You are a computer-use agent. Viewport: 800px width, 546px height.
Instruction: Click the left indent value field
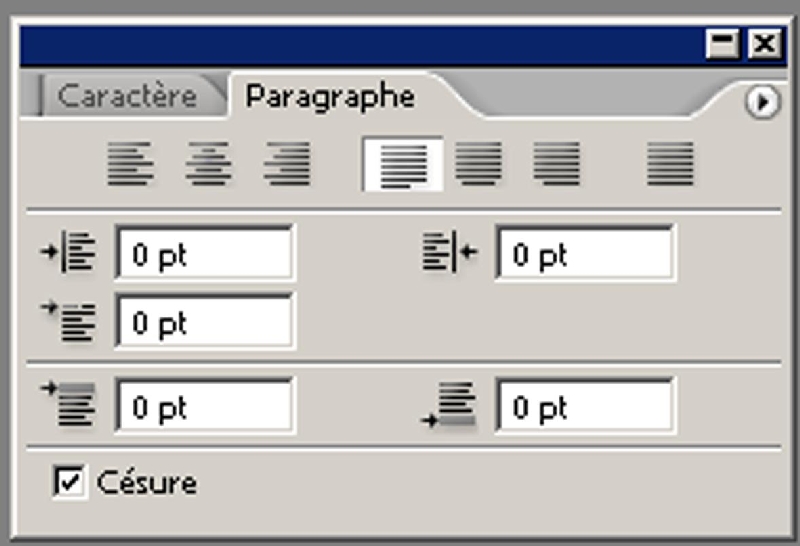(x=205, y=253)
